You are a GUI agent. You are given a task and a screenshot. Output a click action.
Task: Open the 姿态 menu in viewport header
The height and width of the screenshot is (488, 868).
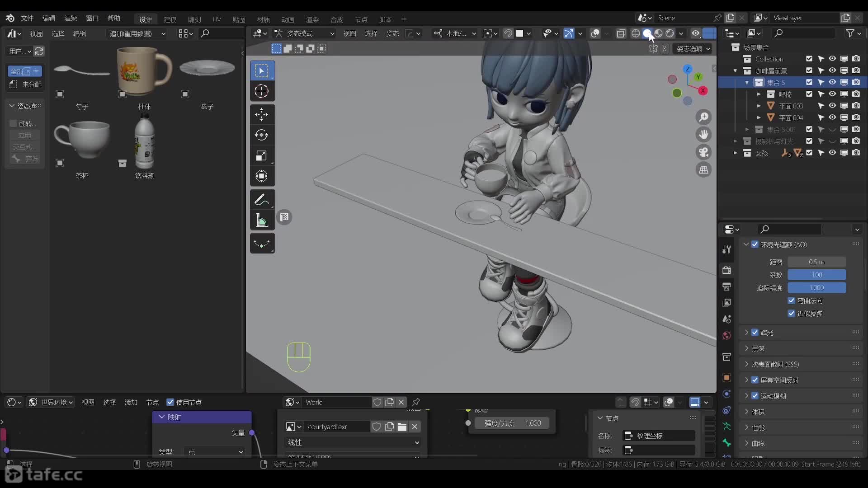pos(392,33)
